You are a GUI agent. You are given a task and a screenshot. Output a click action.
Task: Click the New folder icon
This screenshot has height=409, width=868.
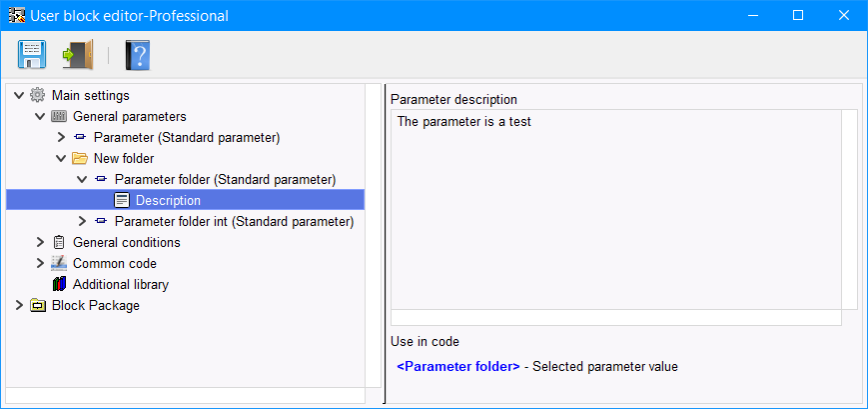click(x=80, y=159)
